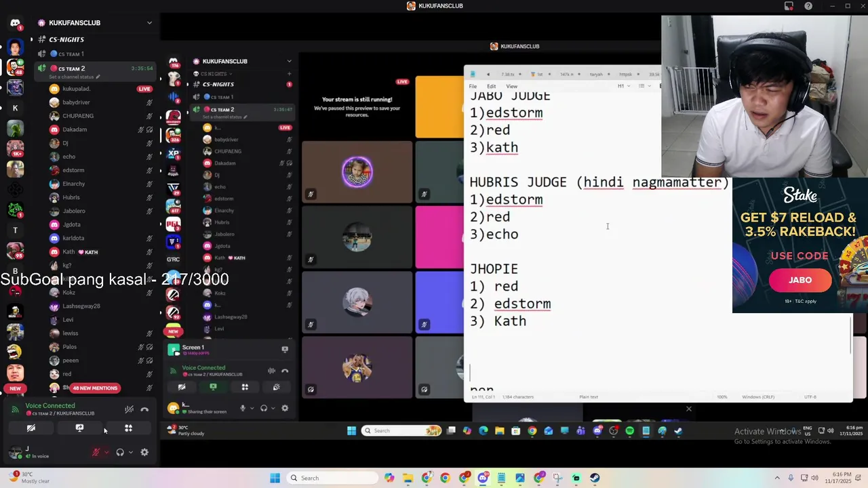Image resolution: width=868 pixels, height=488 pixels.
Task: Click the red NEW pill in server bar
Action: (15, 388)
